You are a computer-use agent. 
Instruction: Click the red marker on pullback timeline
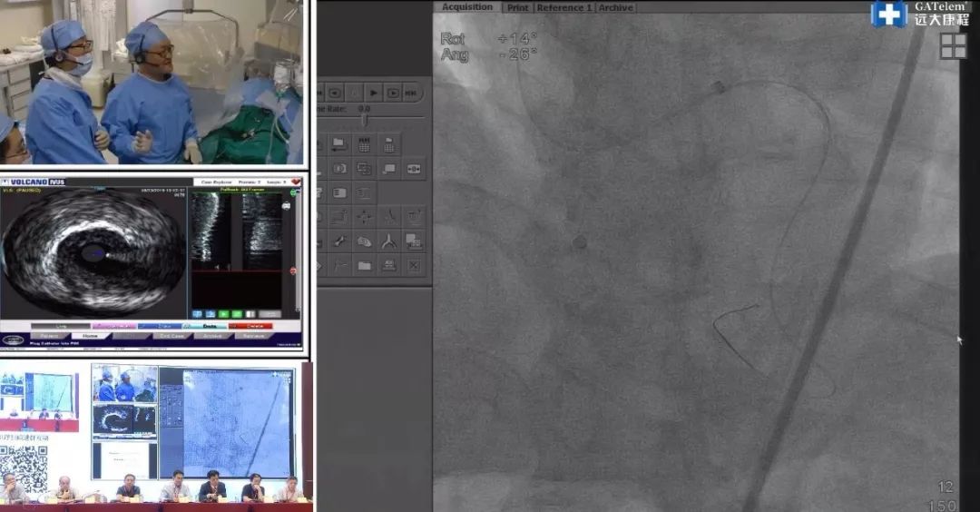click(x=293, y=271)
